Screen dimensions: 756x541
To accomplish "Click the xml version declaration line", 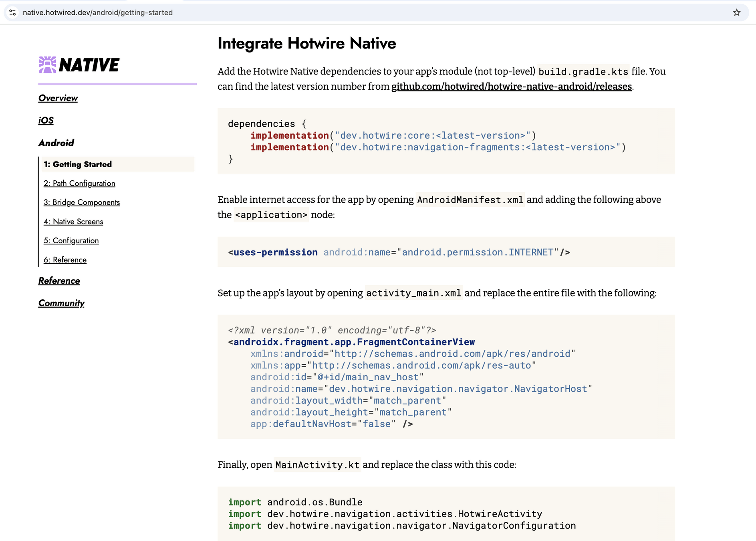I will (332, 330).
